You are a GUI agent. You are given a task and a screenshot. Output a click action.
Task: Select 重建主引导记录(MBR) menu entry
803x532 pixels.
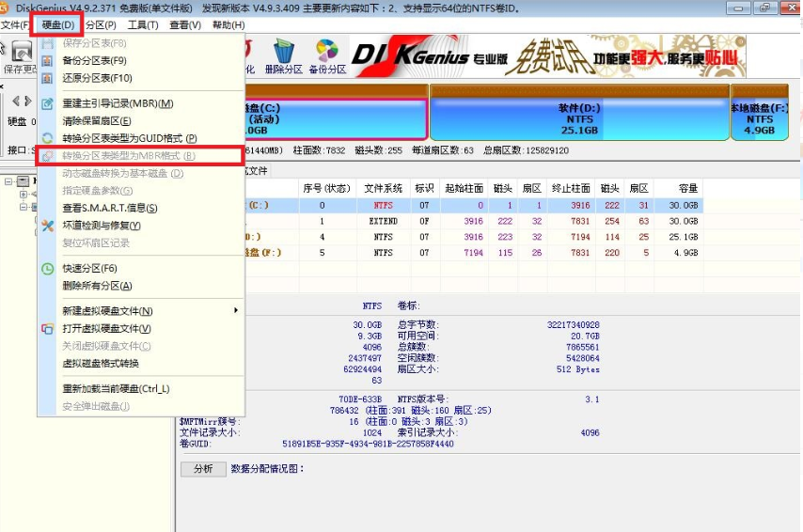click(x=118, y=103)
